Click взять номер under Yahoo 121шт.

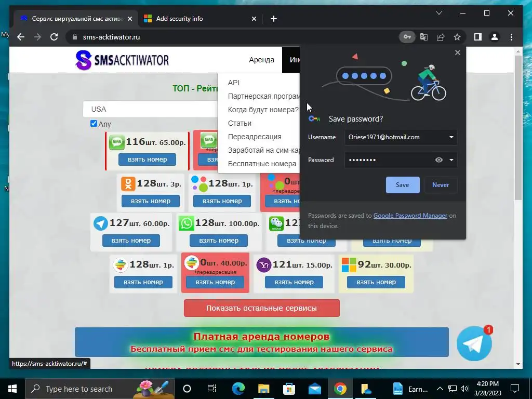pos(294,282)
